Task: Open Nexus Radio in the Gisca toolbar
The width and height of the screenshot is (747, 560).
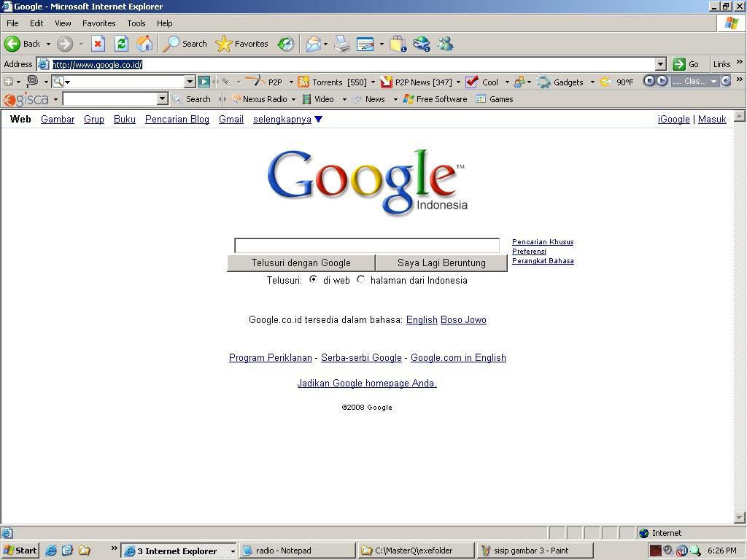Action: [x=260, y=99]
